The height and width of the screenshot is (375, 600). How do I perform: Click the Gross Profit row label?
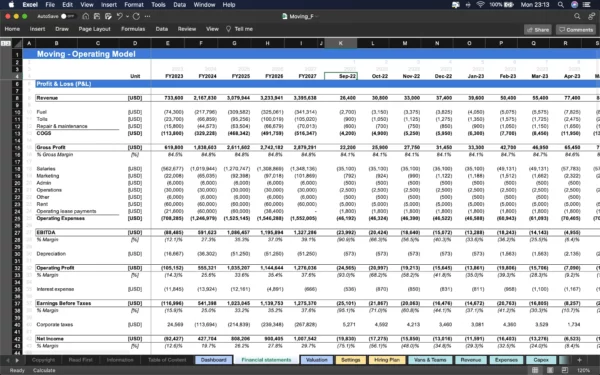click(51, 147)
